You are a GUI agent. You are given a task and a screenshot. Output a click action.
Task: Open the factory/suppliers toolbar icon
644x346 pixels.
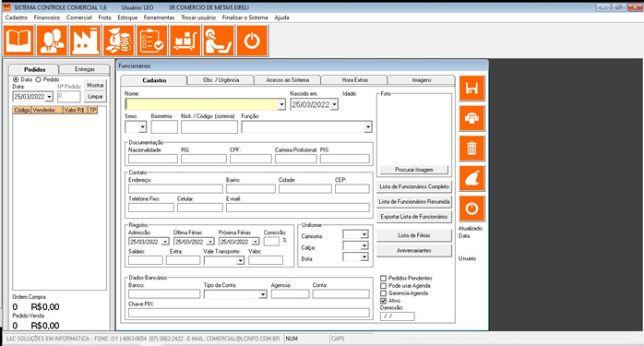pyautogui.click(x=85, y=41)
